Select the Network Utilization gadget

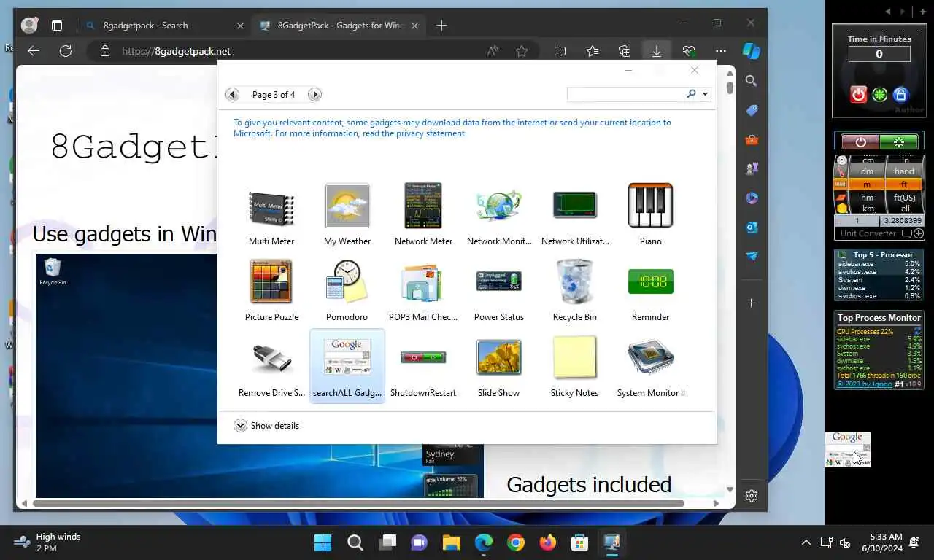pyautogui.click(x=575, y=216)
